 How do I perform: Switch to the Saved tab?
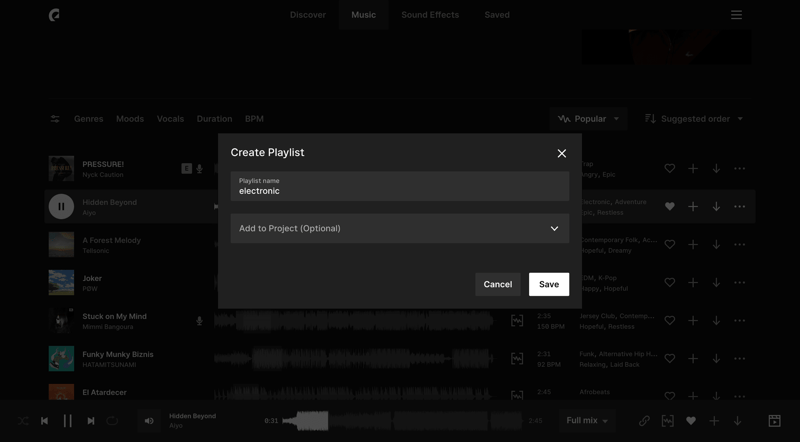click(497, 15)
